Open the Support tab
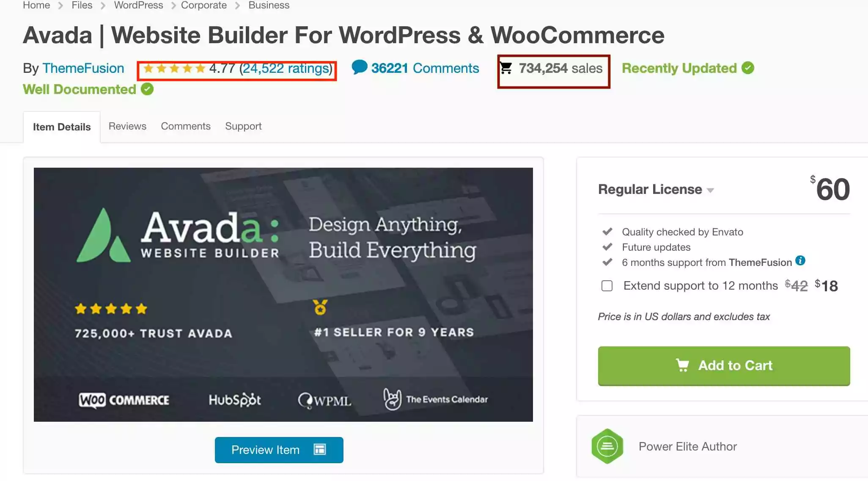The width and height of the screenshot is (868, 481). [x=243, y=126]
